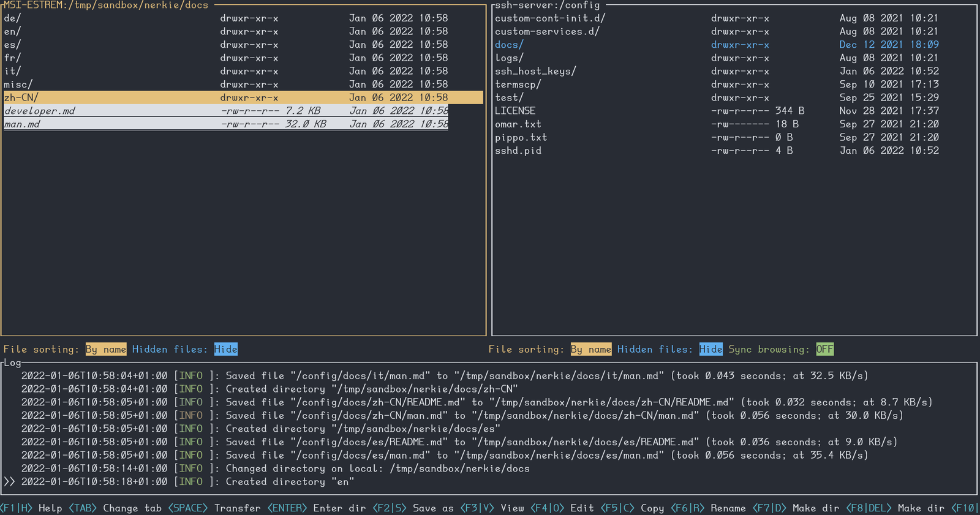Click local 'By name' sorting value
The height and width of the screenshot is (515, 980).
click(x=106, y=349)
